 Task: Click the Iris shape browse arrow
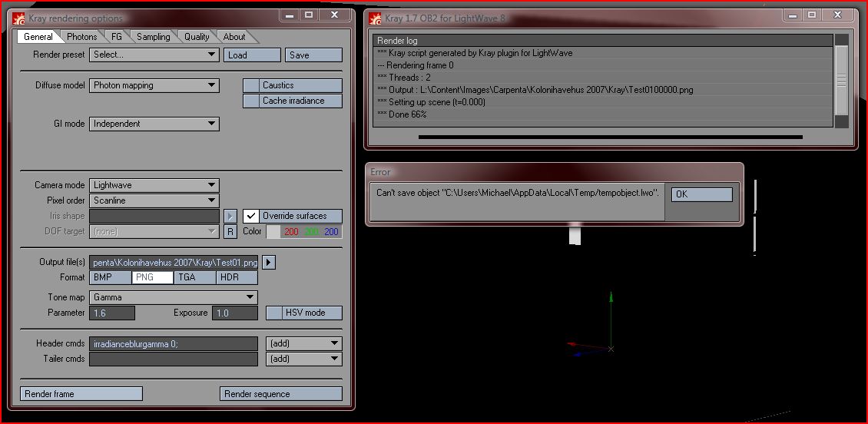[x=230, y=216]
